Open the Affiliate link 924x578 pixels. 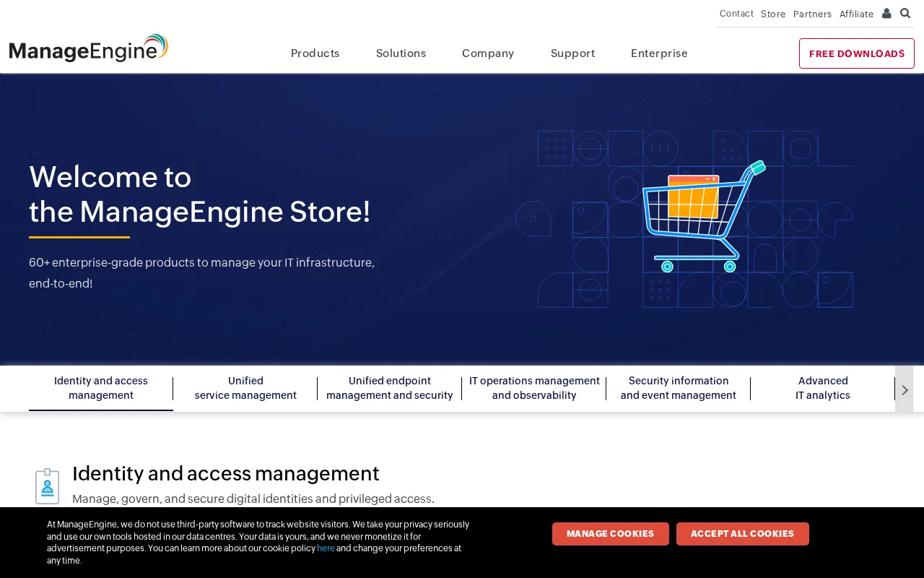[x=856, y=14]
